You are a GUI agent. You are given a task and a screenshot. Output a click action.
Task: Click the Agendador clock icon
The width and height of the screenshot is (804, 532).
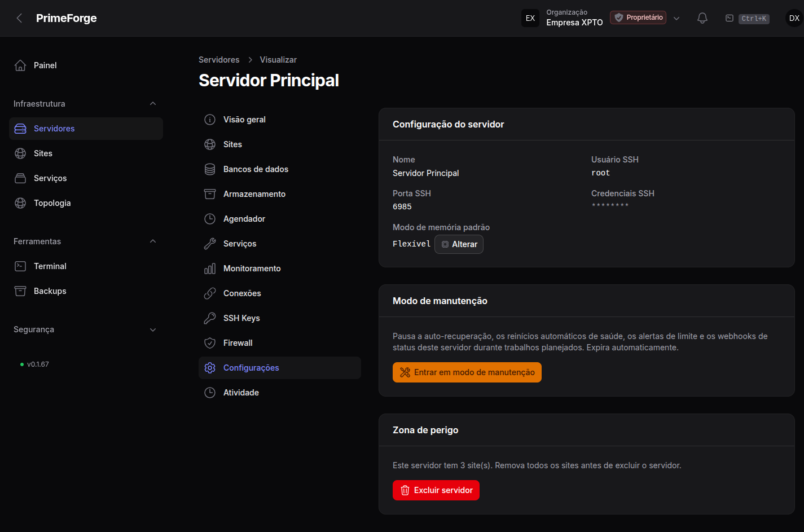point(210,219)
